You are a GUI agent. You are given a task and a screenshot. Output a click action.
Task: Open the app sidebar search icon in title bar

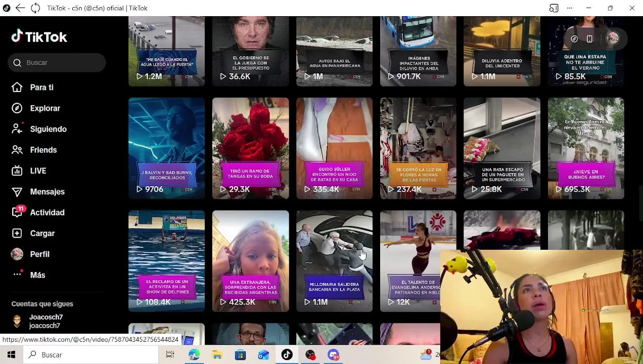coord(554,8)
